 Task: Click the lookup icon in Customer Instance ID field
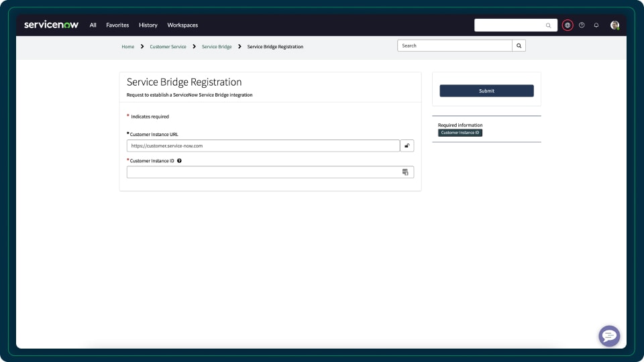[405, 172]
